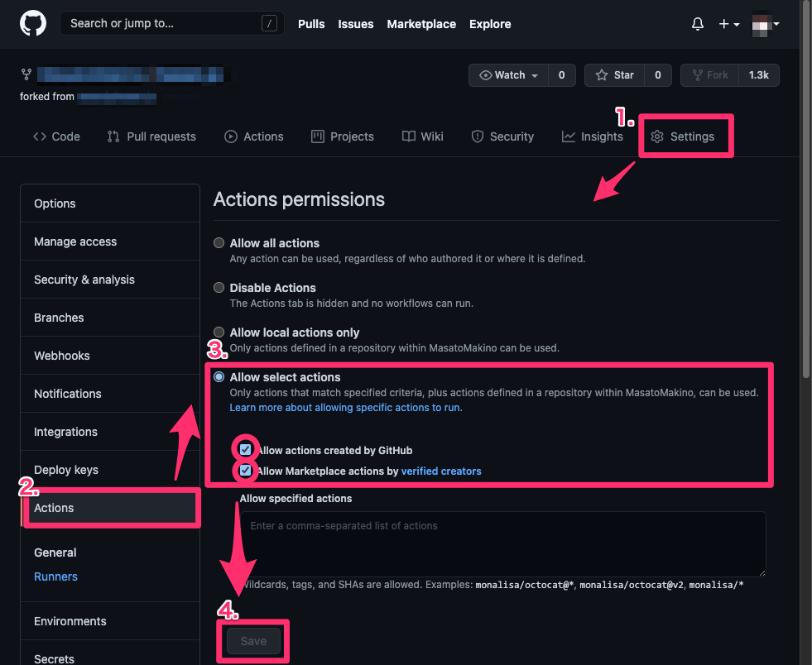This screenshot has height=665, width=812.
Task: Switch to the Actions repository tab
Action: click(x=254, y=136)
